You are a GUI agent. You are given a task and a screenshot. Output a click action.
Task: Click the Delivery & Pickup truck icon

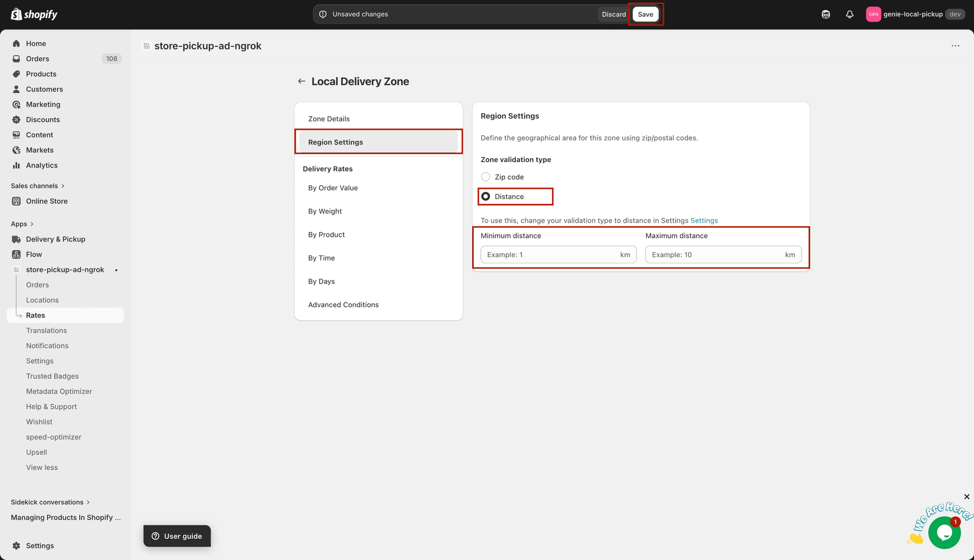click(16, 239)
